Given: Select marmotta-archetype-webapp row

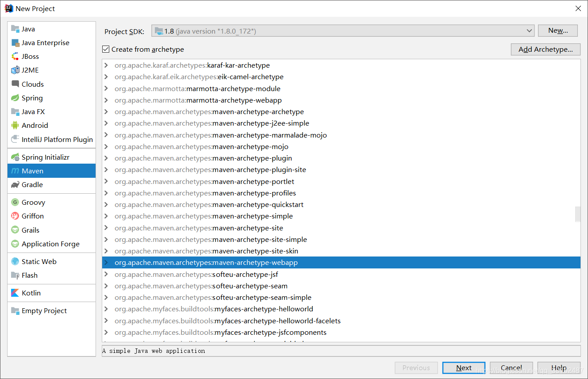Looking at the screenshot, I should pyautogui.click(x=341, y=100).
